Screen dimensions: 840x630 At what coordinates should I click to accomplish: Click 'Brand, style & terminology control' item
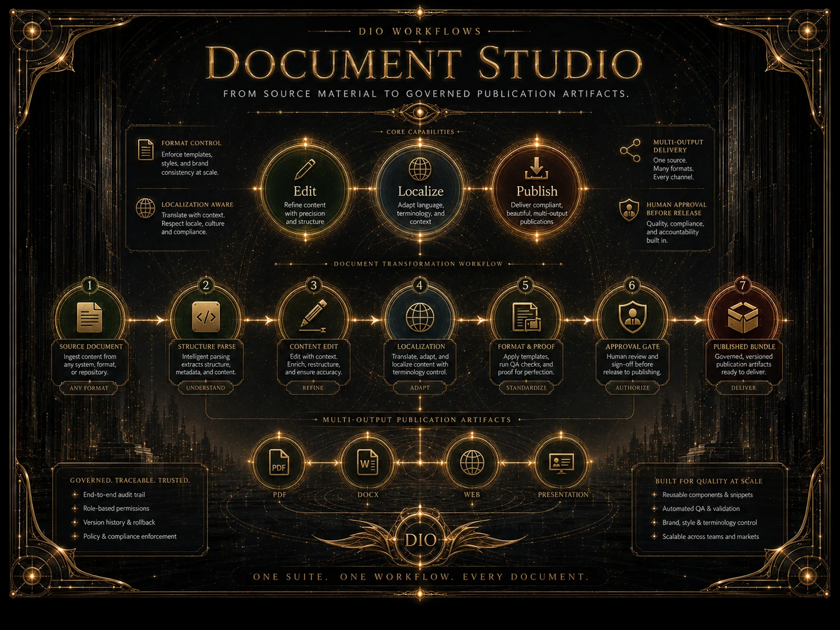709,523
